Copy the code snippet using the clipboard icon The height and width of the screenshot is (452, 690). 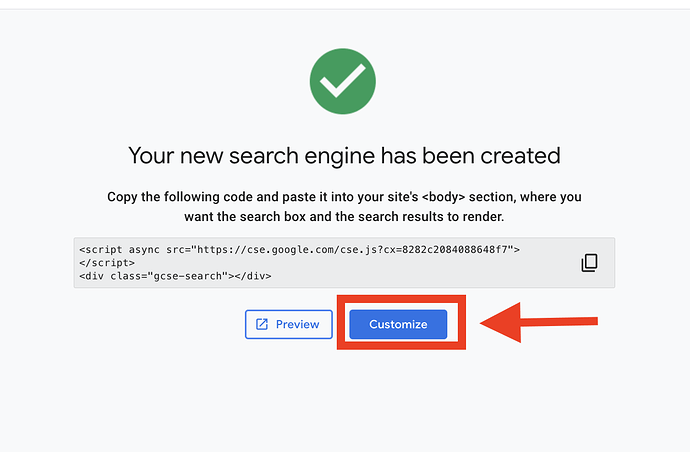coord(589,263)
